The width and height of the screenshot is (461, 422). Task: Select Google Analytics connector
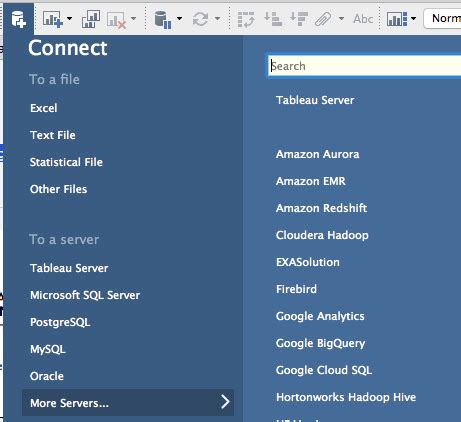(320, 316)
